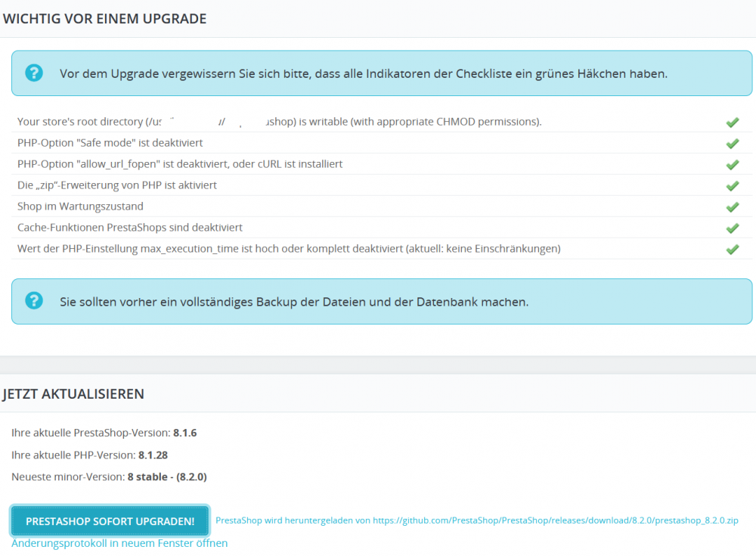Click the PRESTASHOP SOFORT UPGRADEN! button
Screen dimensions: 756x556
pyautogui.click(x=110, y=520)
